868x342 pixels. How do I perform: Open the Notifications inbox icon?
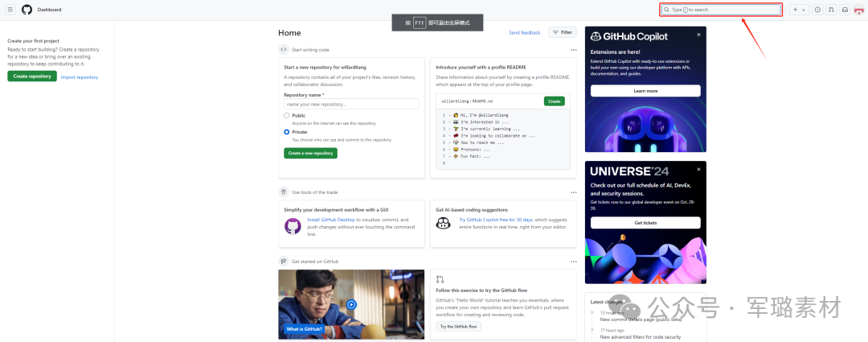coord(845,10)
